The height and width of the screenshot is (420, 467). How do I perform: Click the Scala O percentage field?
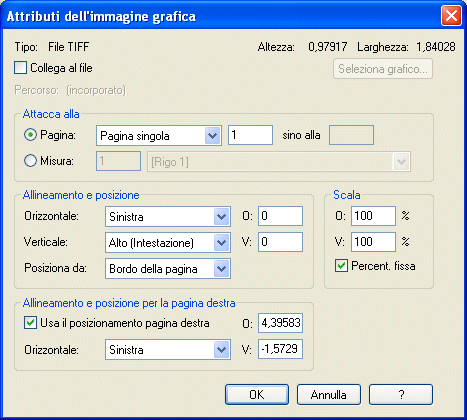click(373, 216)
